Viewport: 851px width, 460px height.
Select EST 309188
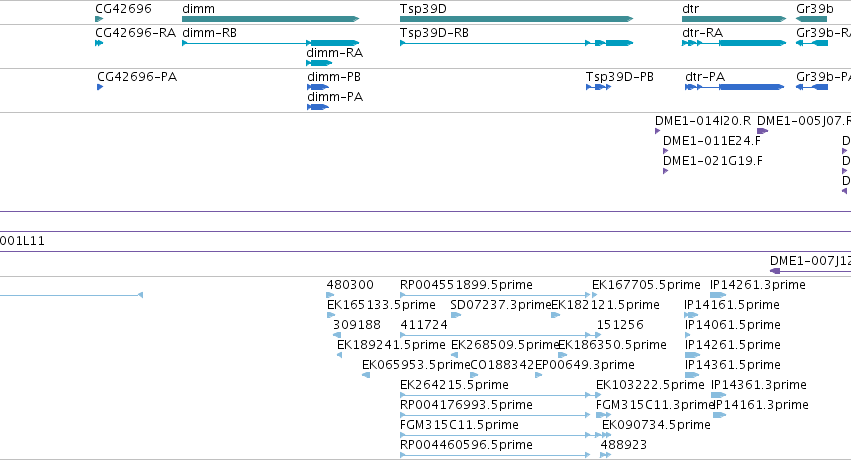(x=357, y=325)
